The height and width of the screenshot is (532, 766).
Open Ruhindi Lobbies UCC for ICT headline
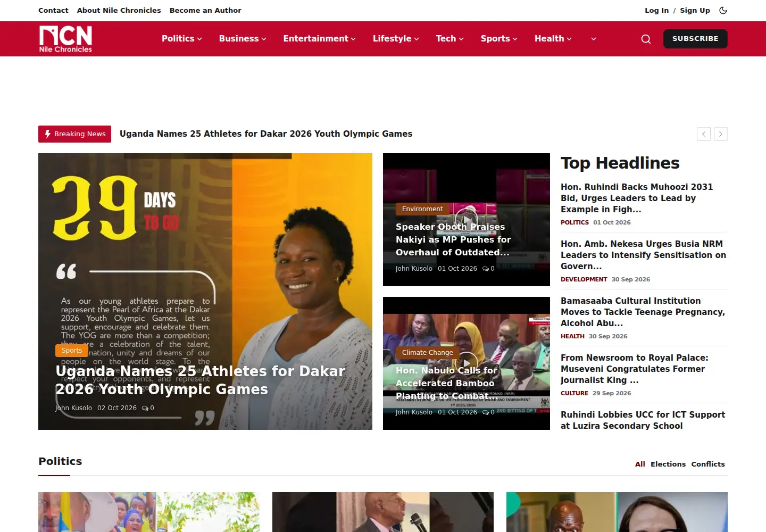643,420
